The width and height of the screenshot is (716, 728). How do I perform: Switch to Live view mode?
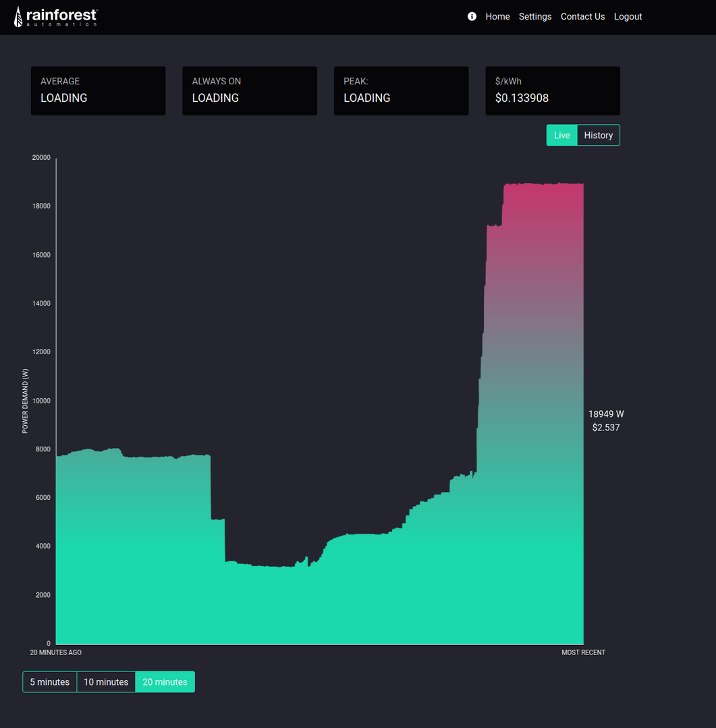coord(561,135)
